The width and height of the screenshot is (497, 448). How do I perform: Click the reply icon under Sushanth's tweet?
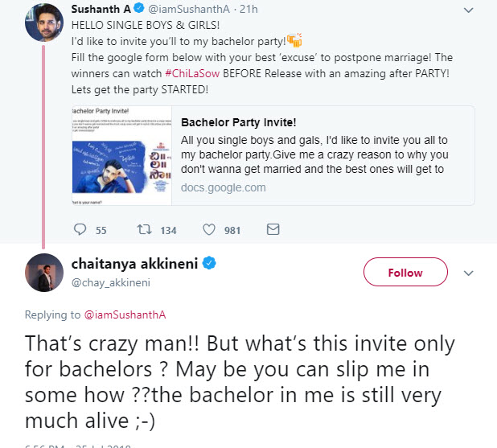point(80,230)
